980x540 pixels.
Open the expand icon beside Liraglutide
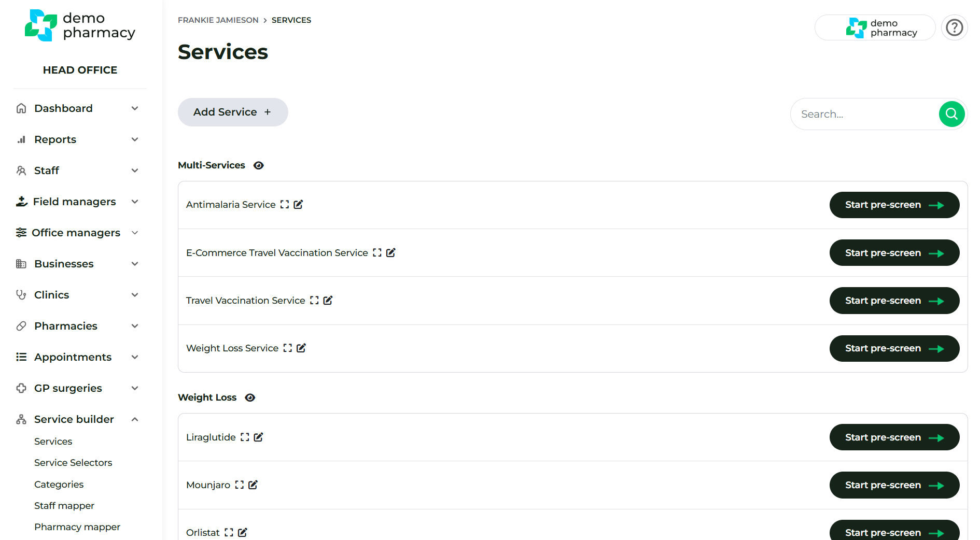(245, 437)
